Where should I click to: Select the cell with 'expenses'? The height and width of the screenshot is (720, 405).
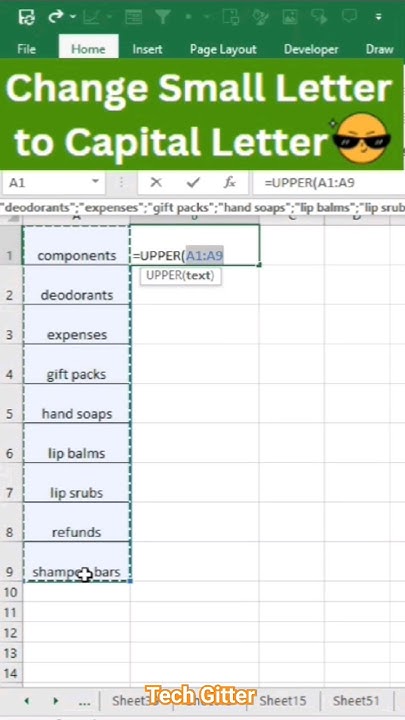pyautogui.click(x=77, y=324)
